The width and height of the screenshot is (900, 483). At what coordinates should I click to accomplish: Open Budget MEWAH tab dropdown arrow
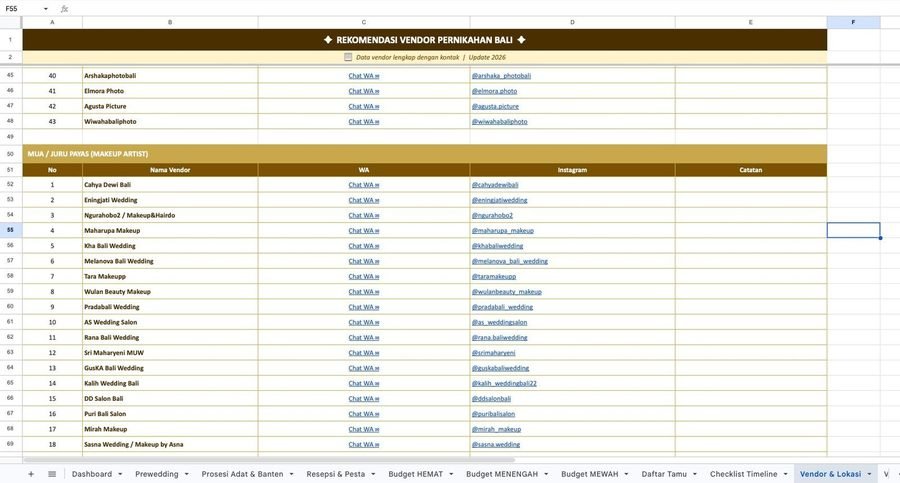[x=626, y=474]
